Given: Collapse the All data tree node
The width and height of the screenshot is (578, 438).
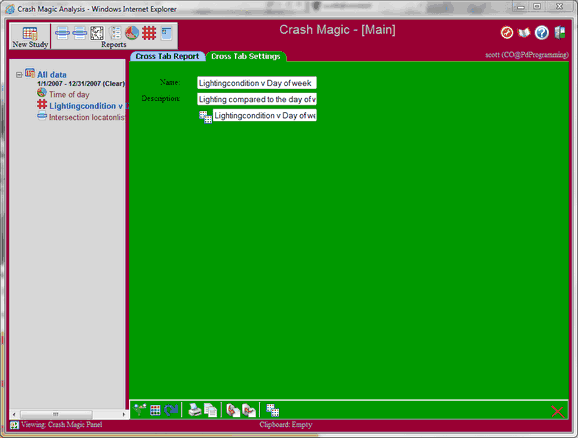Looking at the screenshot, I should coord(19,75).
